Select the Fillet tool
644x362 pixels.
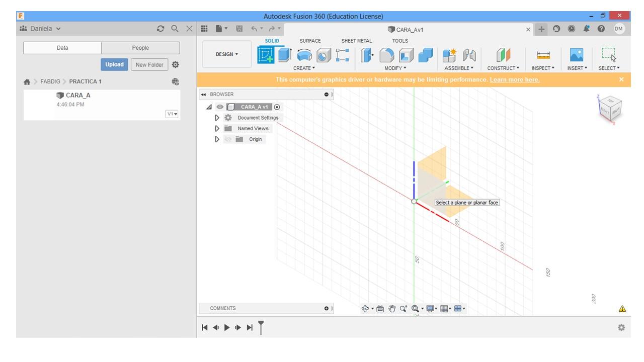click(386, 55)
